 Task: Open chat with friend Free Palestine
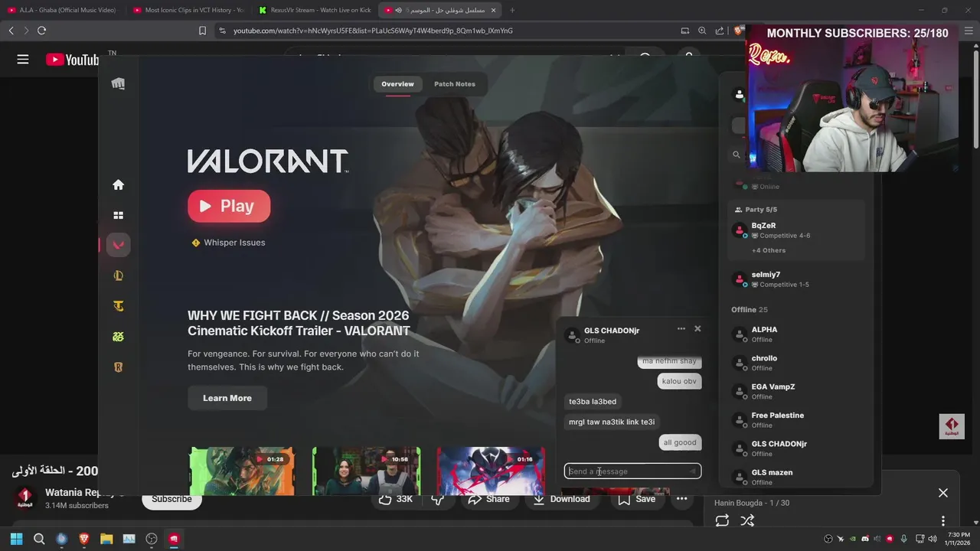pos(796,420)
